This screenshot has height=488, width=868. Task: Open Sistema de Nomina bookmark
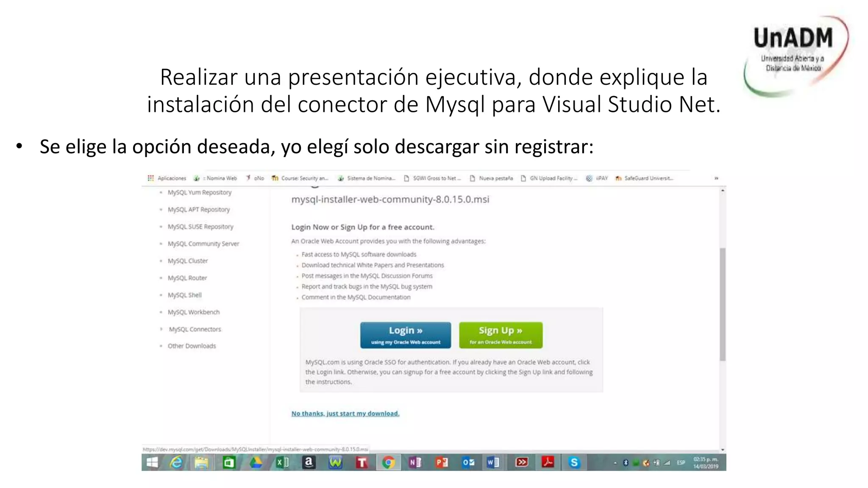point(367,178)
